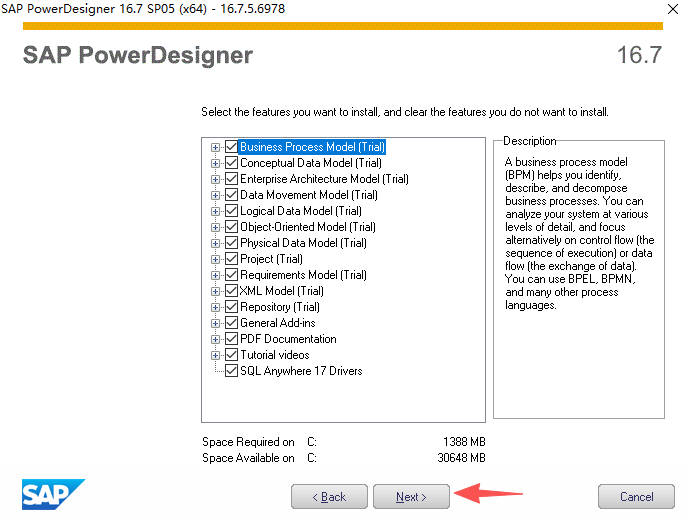Expand the Logical Data Model node

pos(215,212)
